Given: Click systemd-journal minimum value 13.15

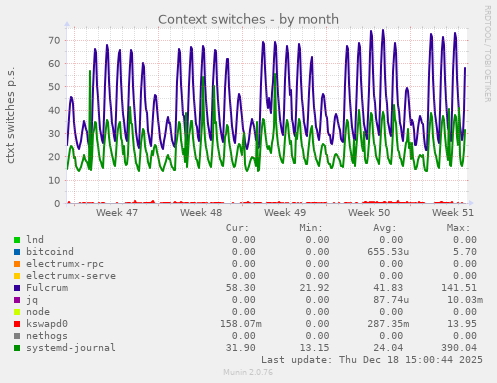Looking at the screenshot, I should click(314, 347).
